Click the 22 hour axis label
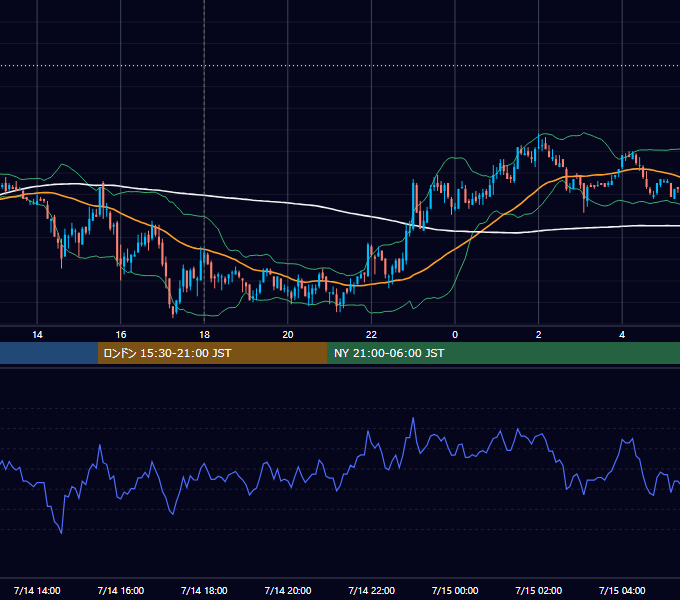 tap(371, 335)
